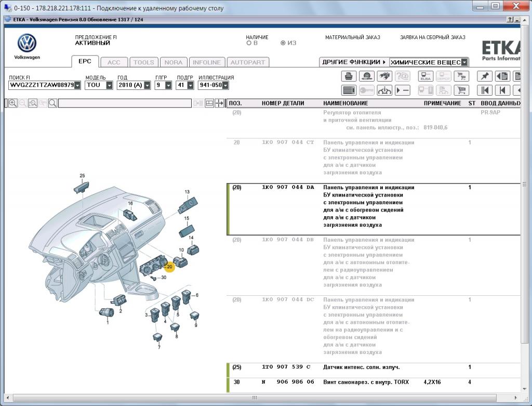Open the ПОДГР dropdown showing 41
This screenshot has width=532, height=406.
click(190, 85)
